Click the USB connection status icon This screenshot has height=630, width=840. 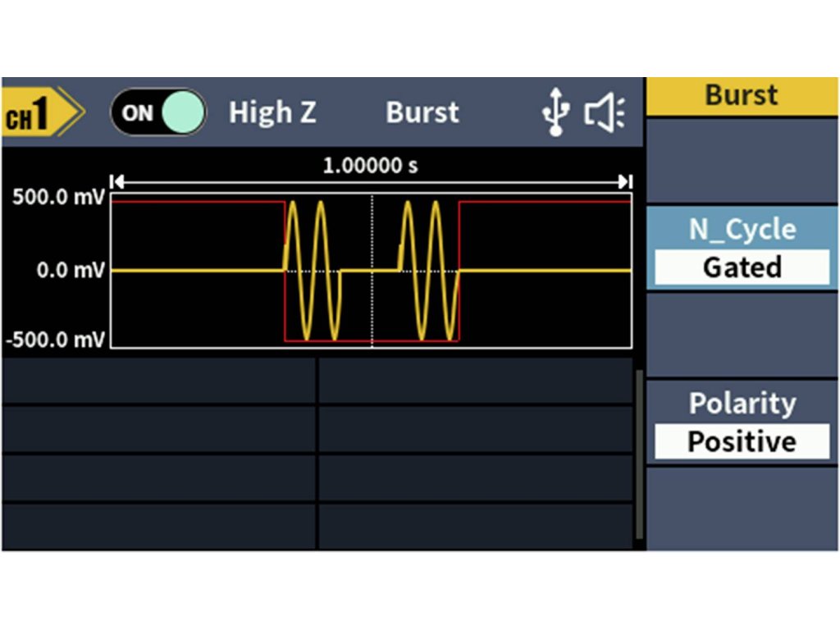(x=556, y=112)
